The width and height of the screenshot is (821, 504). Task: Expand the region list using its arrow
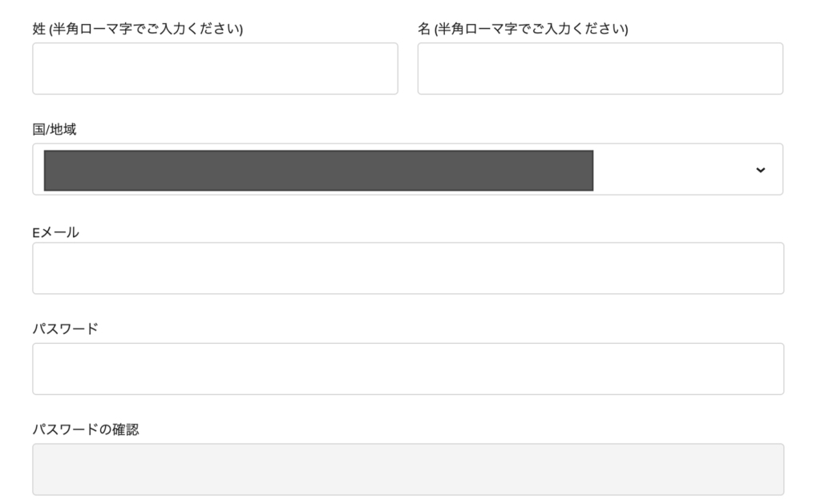click(760, 170)
